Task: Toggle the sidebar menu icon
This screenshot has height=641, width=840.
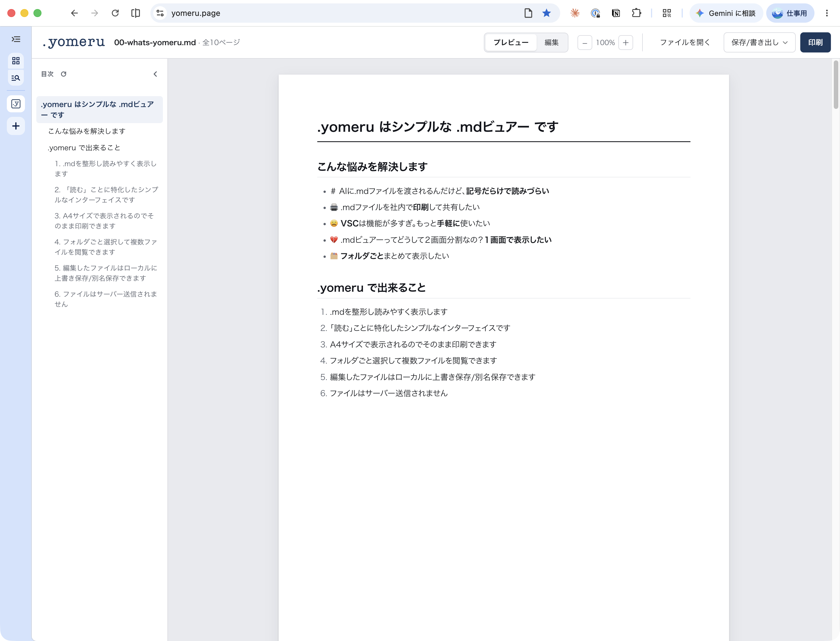Action: click(x=16, y=39)
